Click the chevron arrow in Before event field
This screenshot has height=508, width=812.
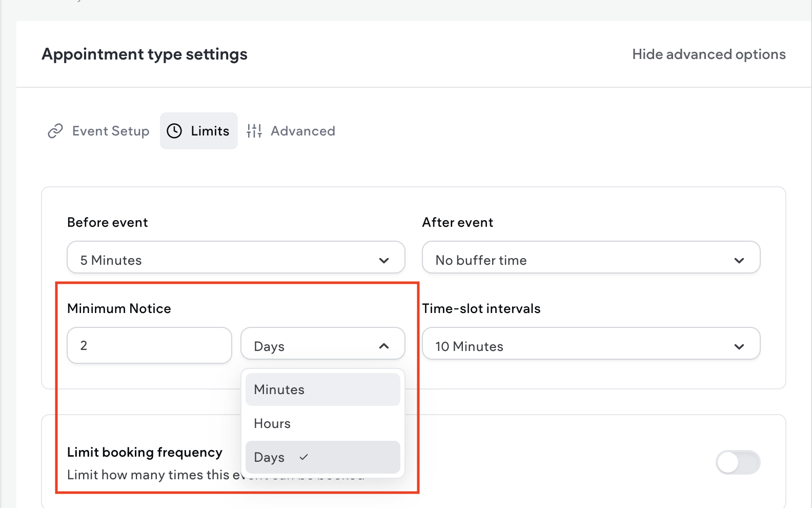click(x=383, y=261)
